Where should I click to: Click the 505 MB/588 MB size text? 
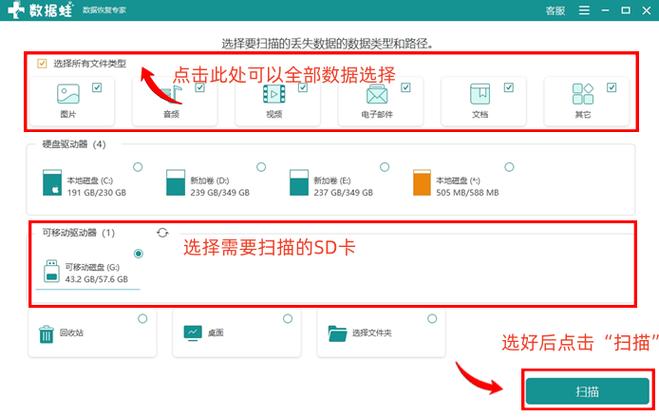pyautogui.click(x=467, y=193)
